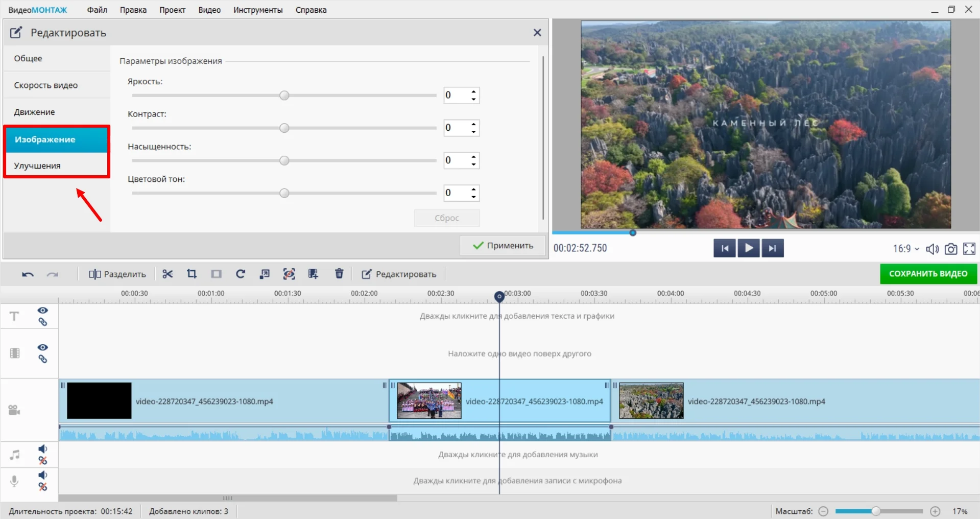Increase the Яркость value with stepper

(474, 92)
